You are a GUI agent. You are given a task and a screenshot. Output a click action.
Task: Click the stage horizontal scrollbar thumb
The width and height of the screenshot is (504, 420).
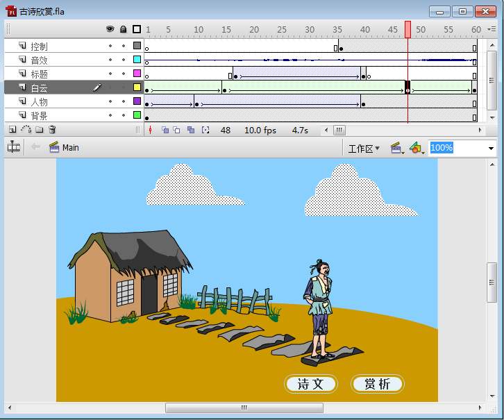(244, 408)
